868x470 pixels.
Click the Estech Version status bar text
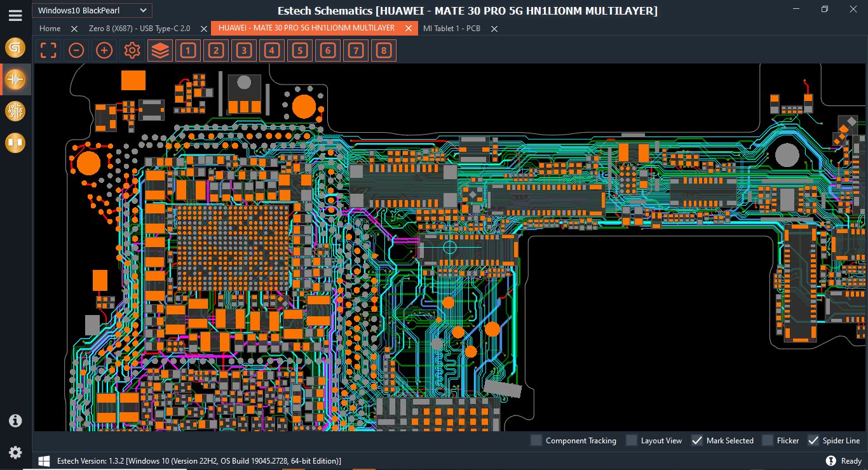click(199, 460)
